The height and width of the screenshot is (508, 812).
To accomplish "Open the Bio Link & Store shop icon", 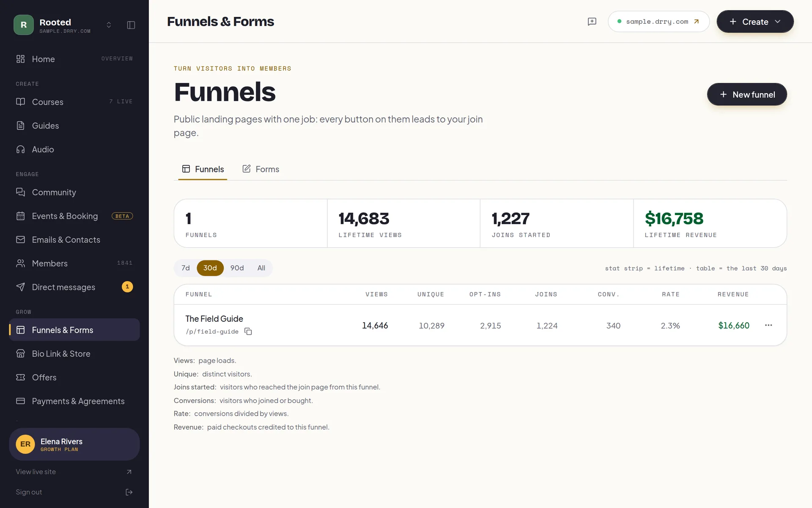I will tap(20, 353).
